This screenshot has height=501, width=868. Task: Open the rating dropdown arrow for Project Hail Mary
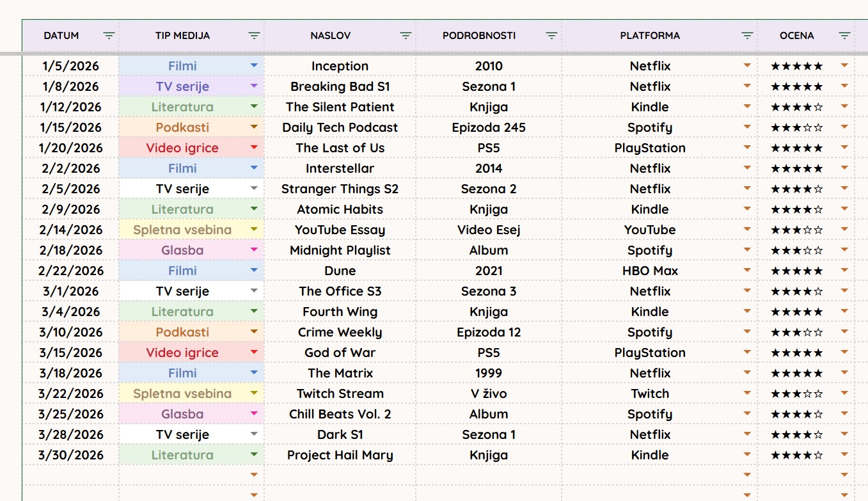[x=844, y=454]
